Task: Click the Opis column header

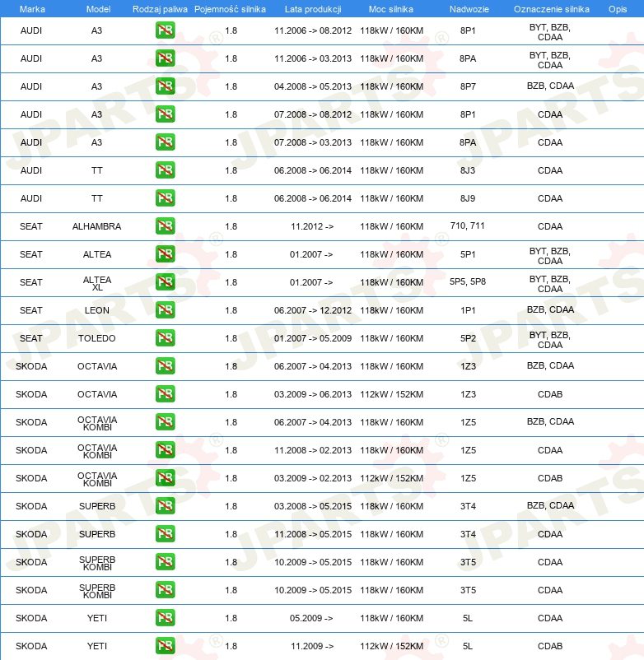Action: (618, 9)
